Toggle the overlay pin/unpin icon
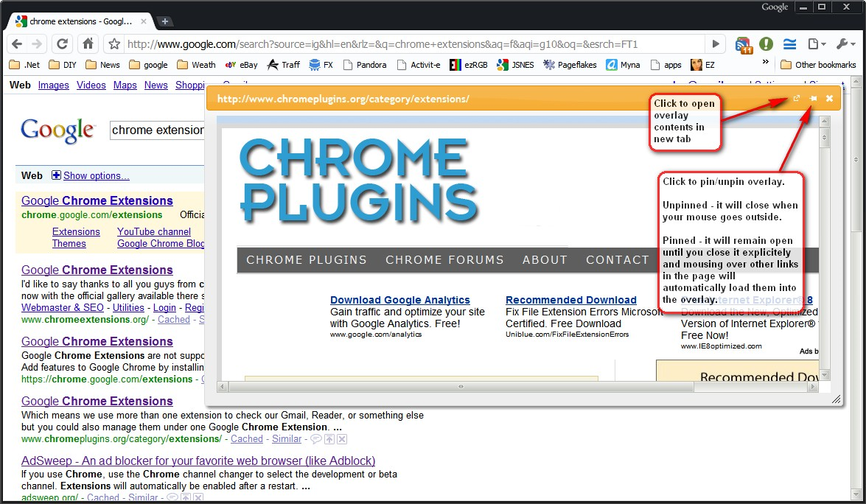The image size is (866, 504). 813,99
